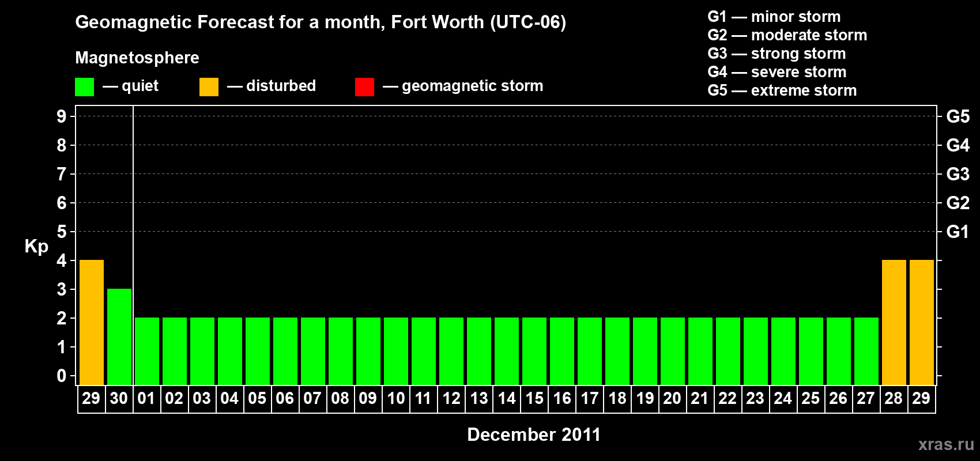
Task: Click the date label 08
Action: [340, 398]
